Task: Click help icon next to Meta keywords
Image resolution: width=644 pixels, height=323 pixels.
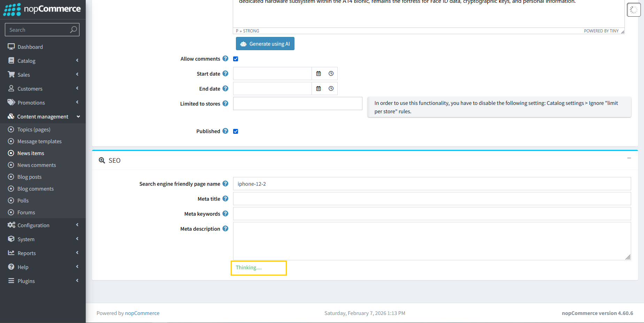Action: (x=225, y=214)
